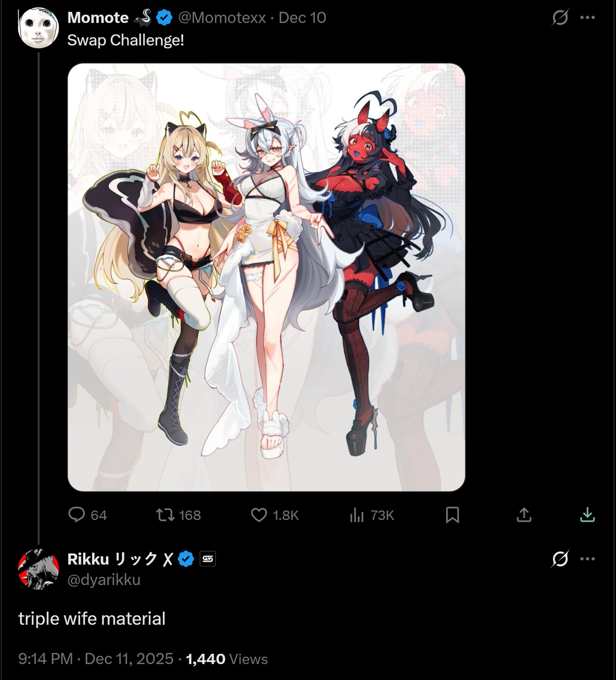Click the Momote display name

pos(98,17)
